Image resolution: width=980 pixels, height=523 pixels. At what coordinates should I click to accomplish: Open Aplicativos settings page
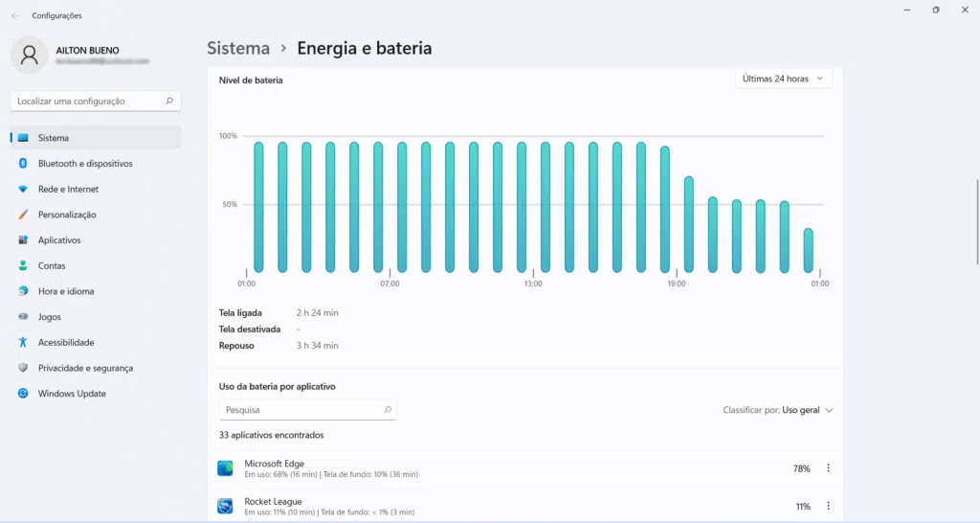click(x=59, y=240)
